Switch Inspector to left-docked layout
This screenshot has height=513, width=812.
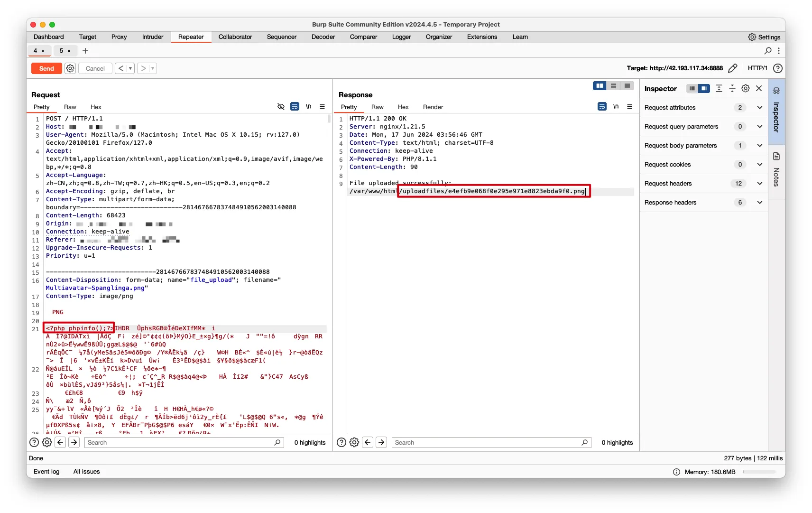click(692, 89)
